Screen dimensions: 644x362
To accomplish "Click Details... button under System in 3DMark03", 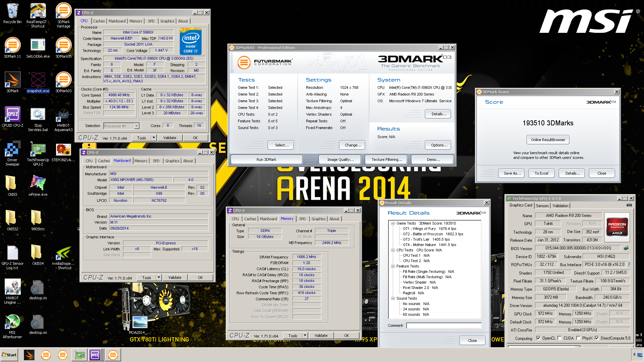I will [438, 114].
